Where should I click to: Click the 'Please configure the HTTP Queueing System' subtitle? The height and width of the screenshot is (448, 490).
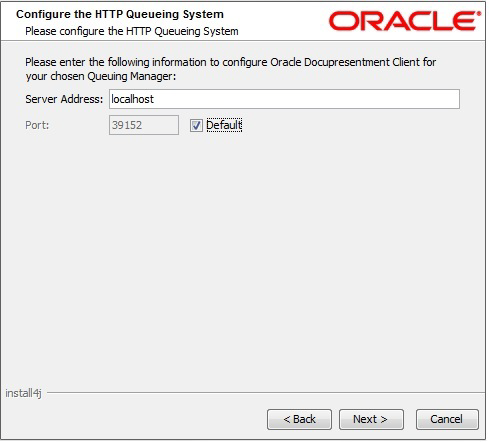pyautogui.click(x=132, y=31)
